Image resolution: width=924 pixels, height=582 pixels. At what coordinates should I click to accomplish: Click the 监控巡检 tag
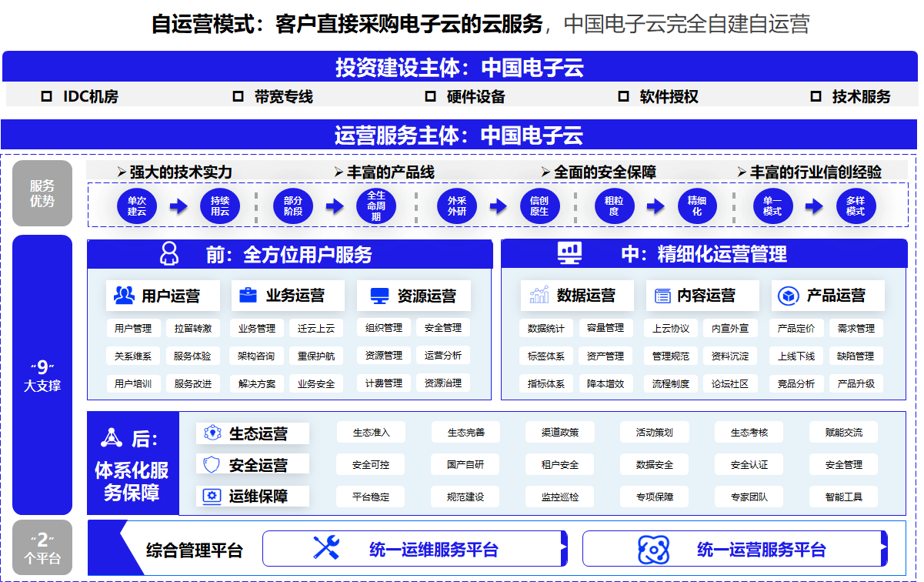pyautogui.click(x=560, y=497)
